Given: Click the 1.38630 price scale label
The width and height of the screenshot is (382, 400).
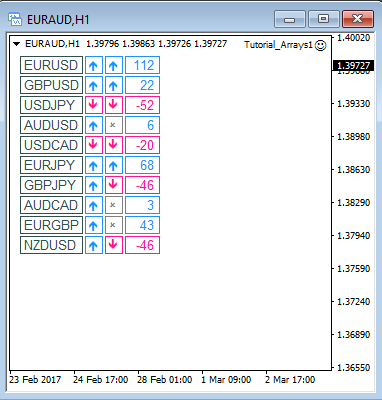Looking at the screenshot, I should (354, 170).
